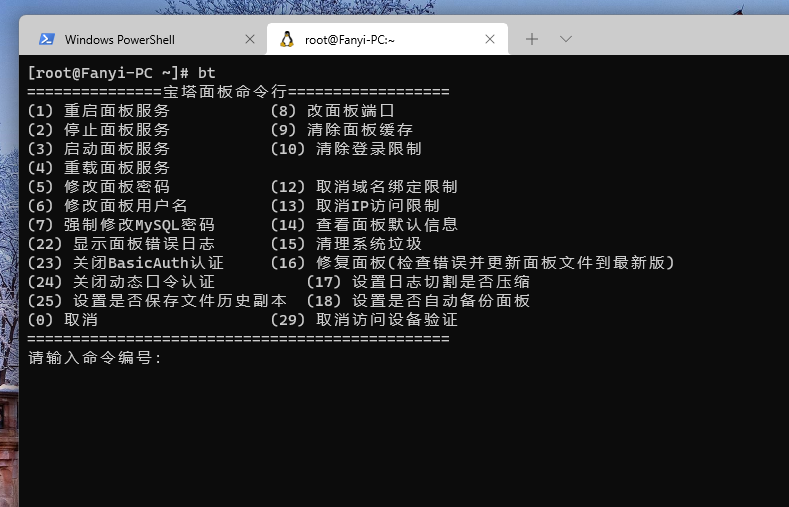Click the Linux penguin tab icon
The width and height of the screenshot is (789, 507).
(x=287, y=39)
